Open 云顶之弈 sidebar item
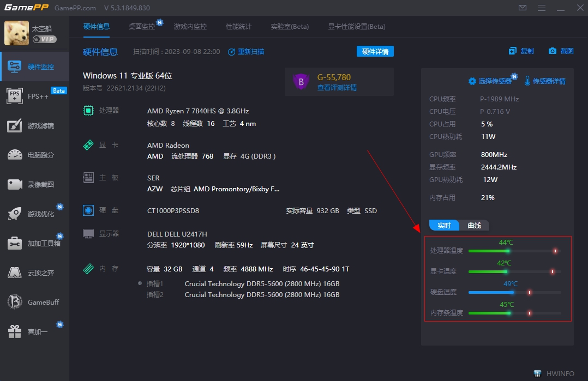 pos(34,273)
